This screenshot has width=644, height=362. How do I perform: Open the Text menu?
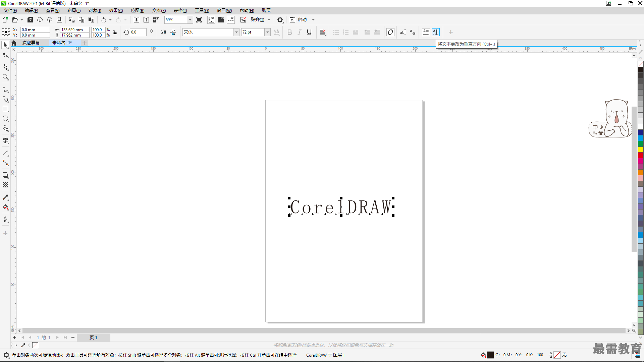pyautogui.click(x=159, y=10)
